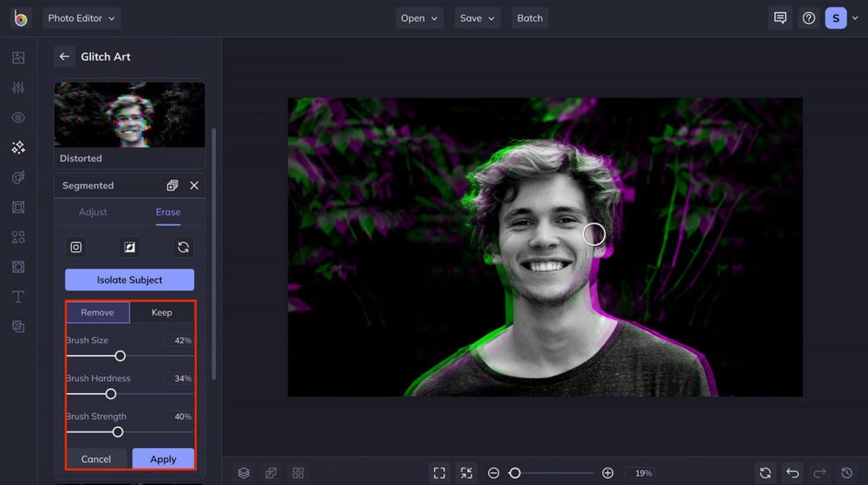Click the zoom level slider handle
The width and height of the screenshot is (868, 485).
515,473
